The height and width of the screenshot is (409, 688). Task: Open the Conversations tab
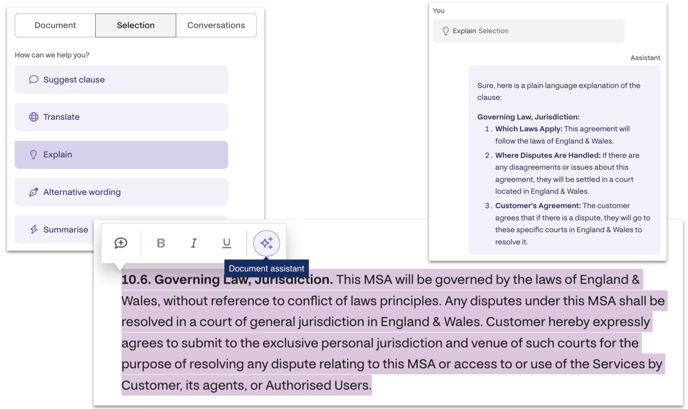click(x=216, y=25)
